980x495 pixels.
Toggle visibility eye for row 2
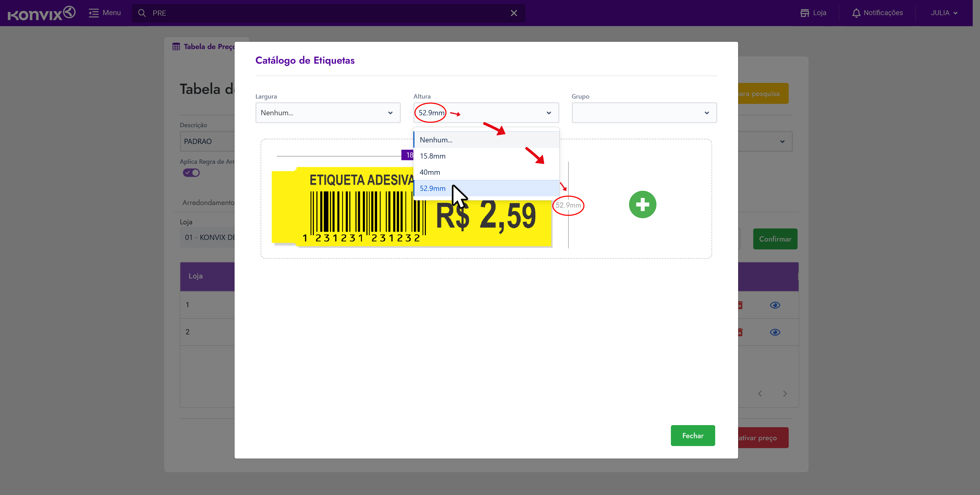(775, 332)
